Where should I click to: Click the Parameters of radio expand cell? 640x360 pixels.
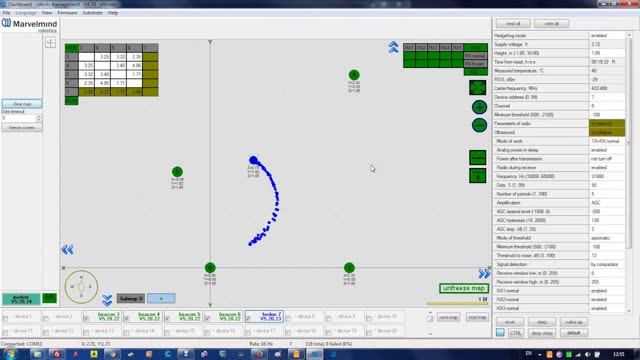(607, 124)
